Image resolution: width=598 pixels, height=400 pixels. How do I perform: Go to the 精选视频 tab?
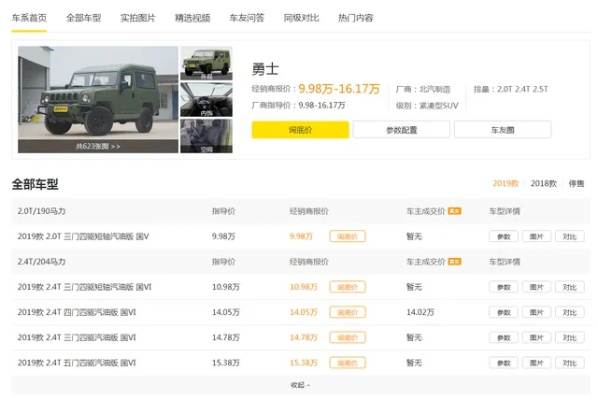(192, 18)
